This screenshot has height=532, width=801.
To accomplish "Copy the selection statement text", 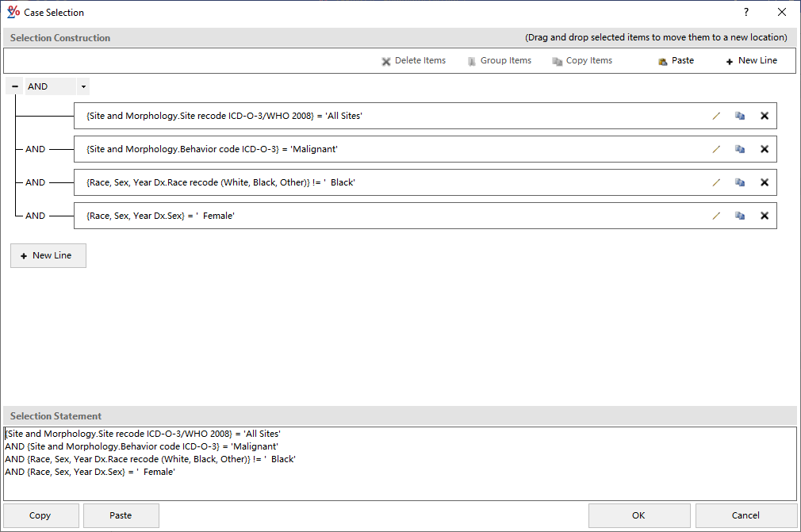I will point(40,515).
